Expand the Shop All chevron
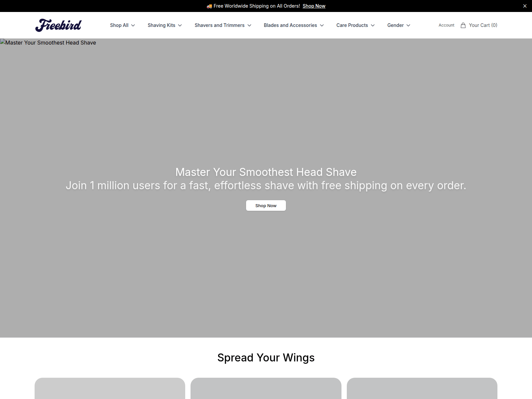 [133, 25]
